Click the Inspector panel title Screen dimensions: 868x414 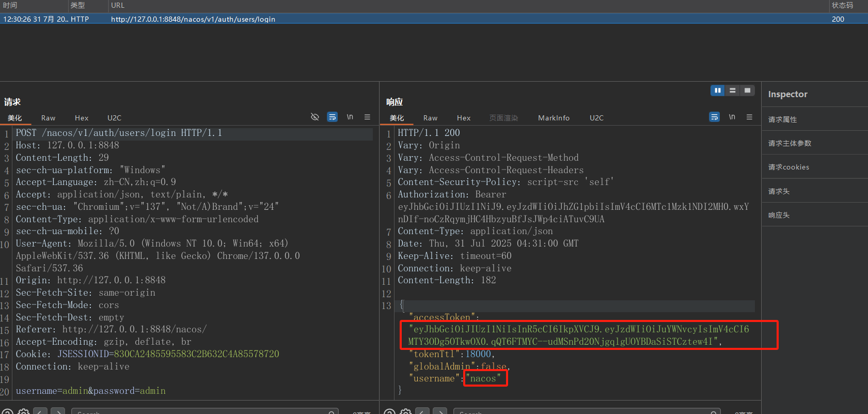[787, 94]
